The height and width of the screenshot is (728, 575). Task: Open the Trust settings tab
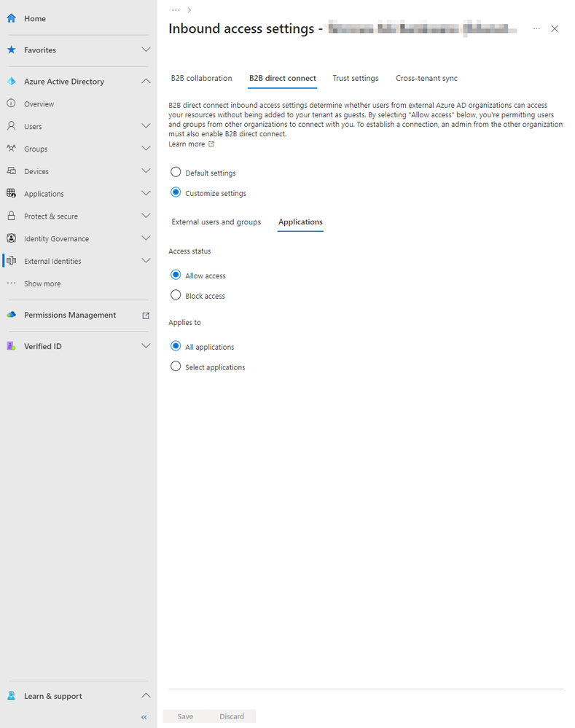[x=356, y=79]
